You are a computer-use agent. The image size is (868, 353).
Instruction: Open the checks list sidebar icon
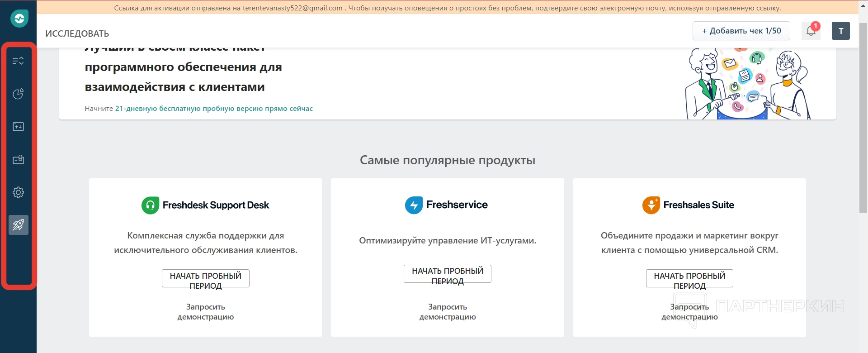point(18,61)
